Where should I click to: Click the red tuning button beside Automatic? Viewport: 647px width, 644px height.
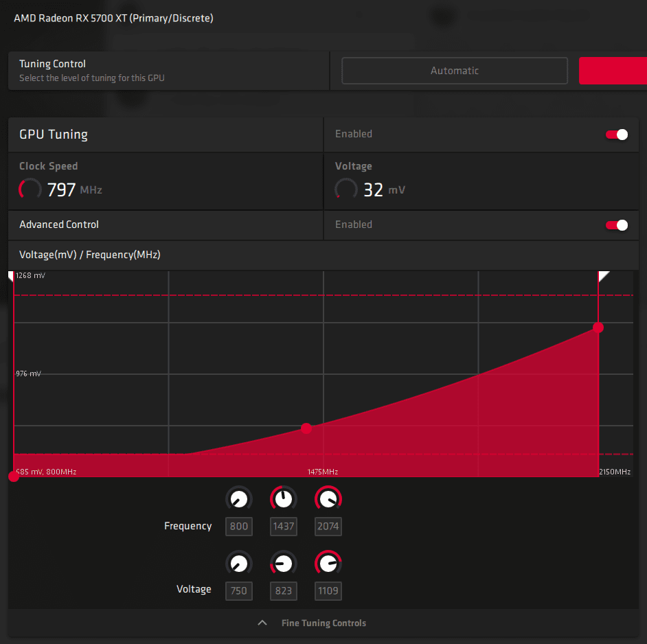click(x=613, y=71)
